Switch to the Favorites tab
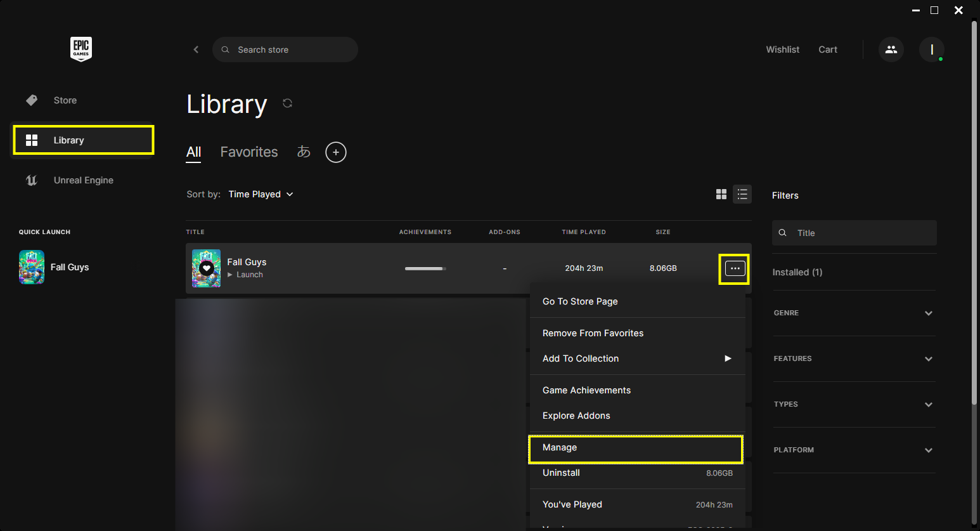This screenshot has width=980, height=531. tap(249, 152)
